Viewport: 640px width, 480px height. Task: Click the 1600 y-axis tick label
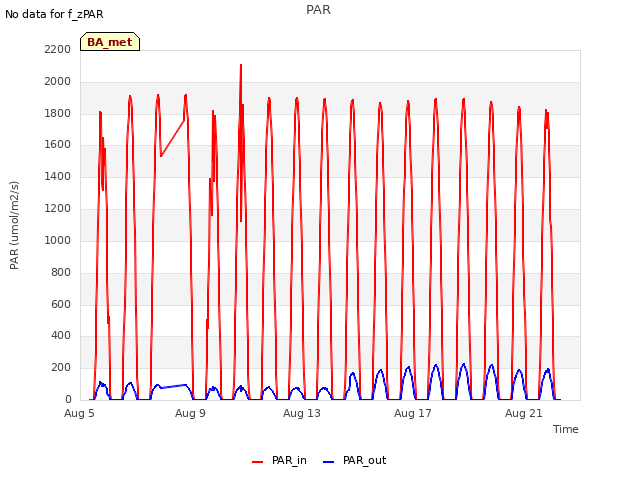pyautogui.click(x=58, y=144)
